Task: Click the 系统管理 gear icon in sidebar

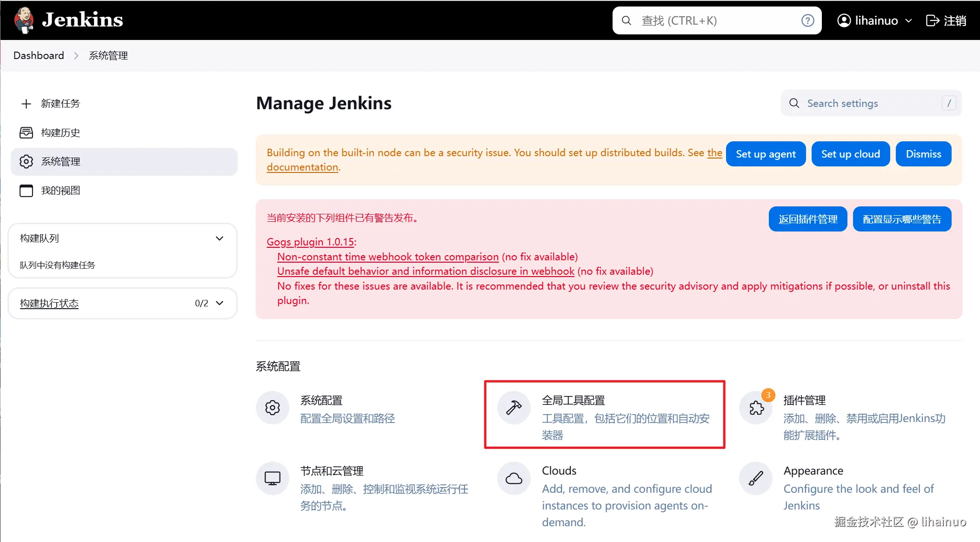Action: (26, 161)
